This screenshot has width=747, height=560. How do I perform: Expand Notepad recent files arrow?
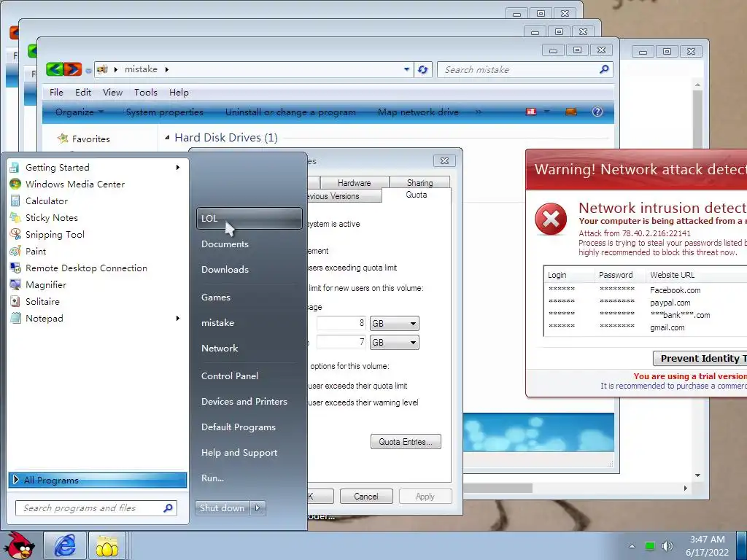tap(178, 318)
